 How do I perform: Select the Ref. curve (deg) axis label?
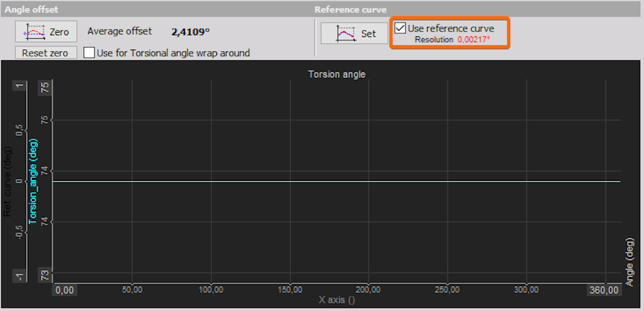pos(8,182)
